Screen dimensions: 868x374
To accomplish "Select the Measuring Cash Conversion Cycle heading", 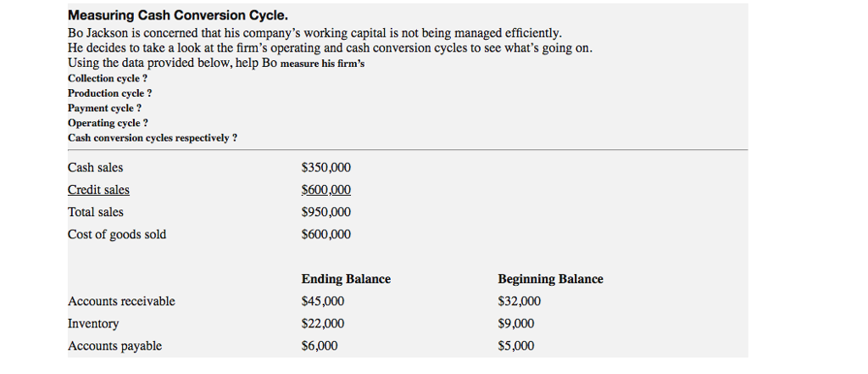I will 178,15.
